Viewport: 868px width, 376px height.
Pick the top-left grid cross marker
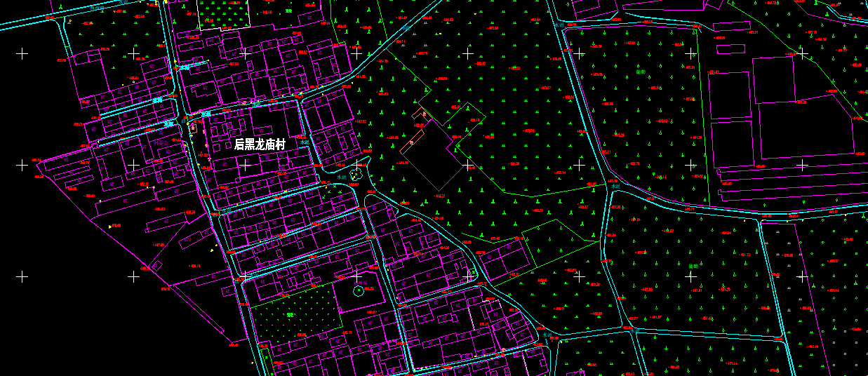[x=22, y=53]
